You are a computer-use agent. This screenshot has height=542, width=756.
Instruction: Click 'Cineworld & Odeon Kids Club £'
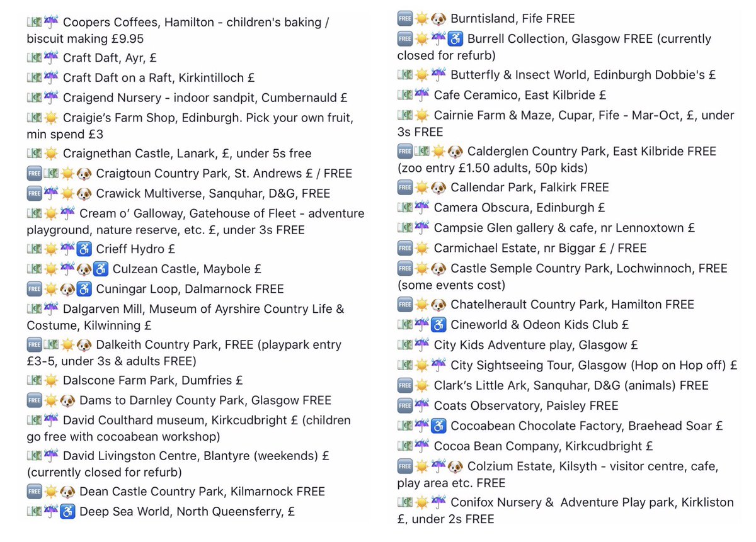[x=540, y=325]
